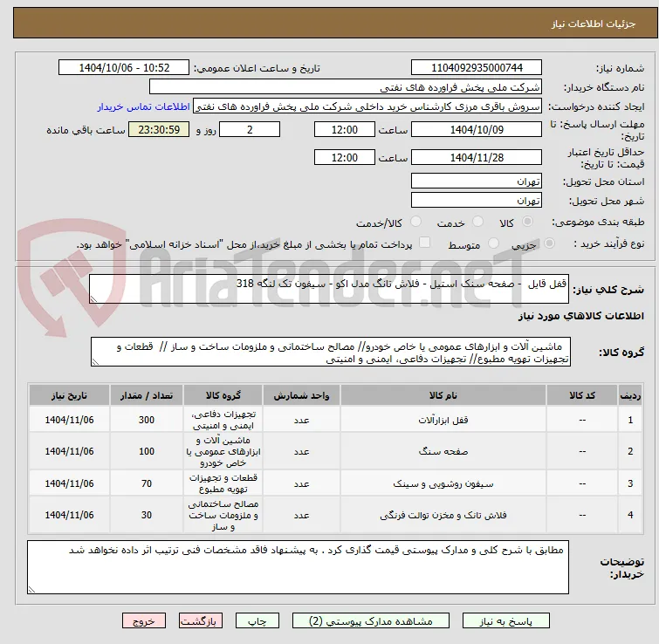Click the resize handle of توضیحات خریدار box
This screenshot has width=659, height=644.
[x=32, y=589]
